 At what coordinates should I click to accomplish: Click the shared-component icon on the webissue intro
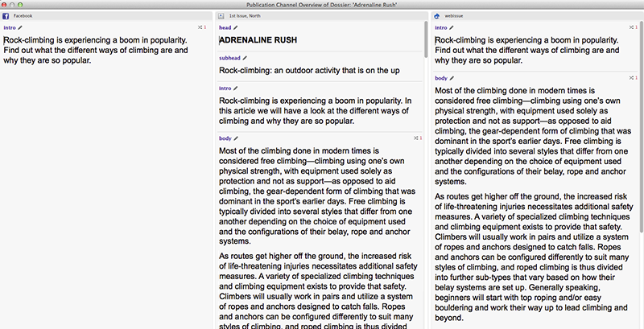(x=633, y=27)
